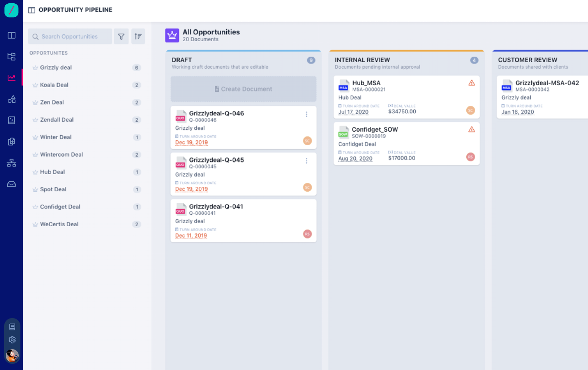
Task: Click the Dec 11, 2019 turn around date
Action: tap(191, 235)
